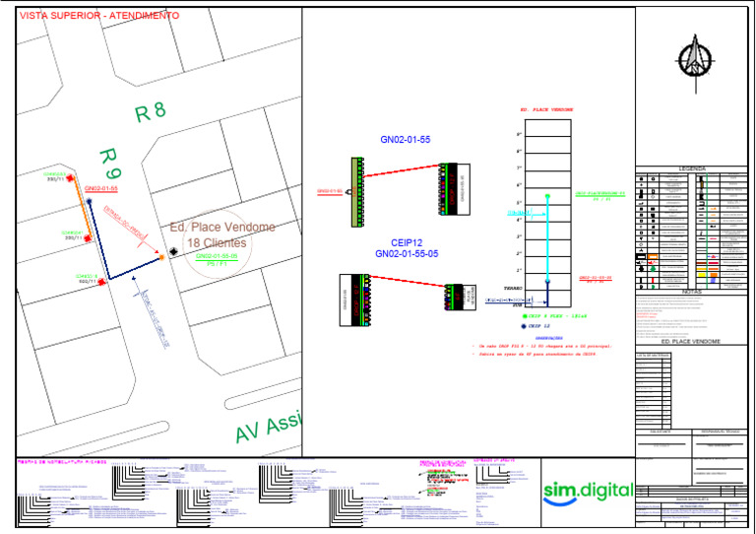This screenshot has height=534, width=756.
Task: Click the red GN02-01-55-05 label right of the riser
Action: [596, 279]
